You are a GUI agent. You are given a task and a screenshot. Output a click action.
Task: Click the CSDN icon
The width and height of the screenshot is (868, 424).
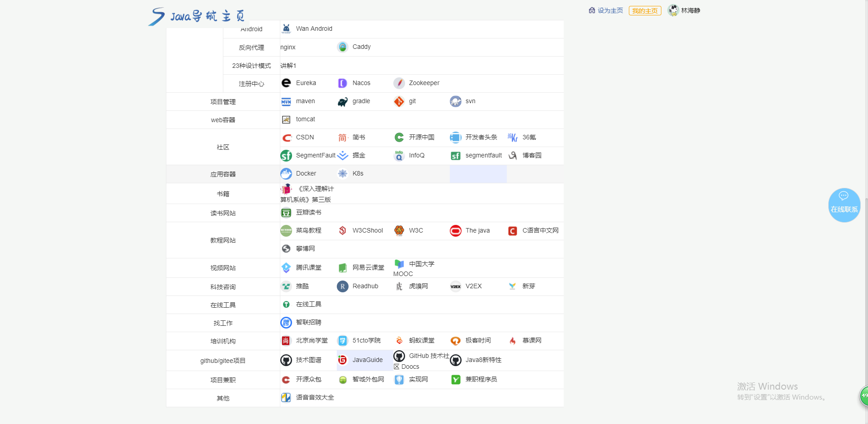(286, 138)
